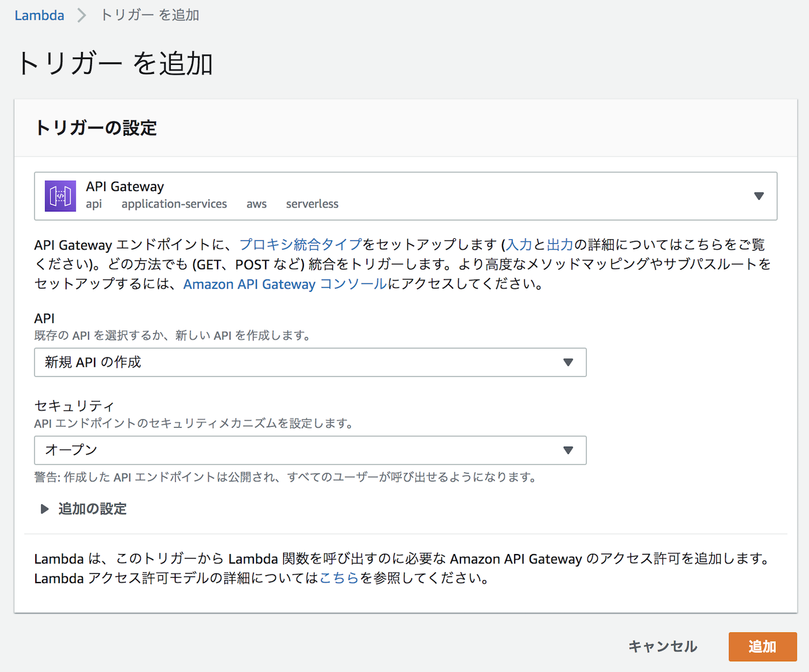Viewport: 809px width, 672px height.
Task: Click the aws tag text
Action: 257,204
